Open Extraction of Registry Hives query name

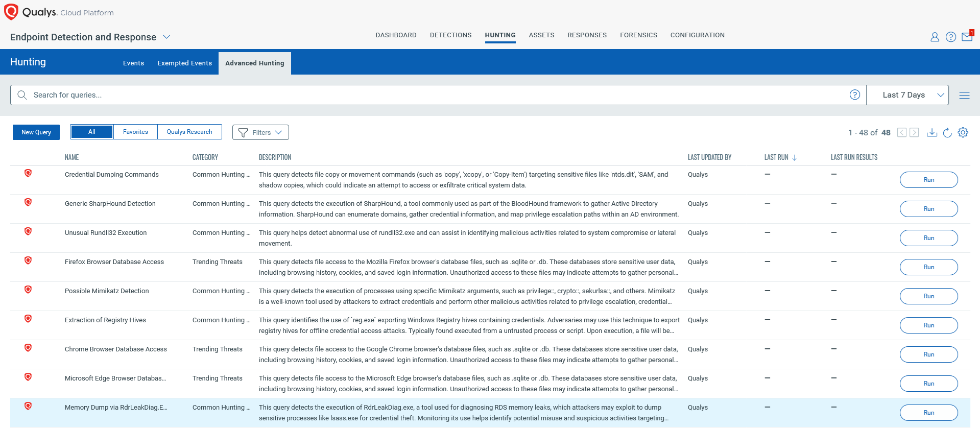[x=105, y=320]
